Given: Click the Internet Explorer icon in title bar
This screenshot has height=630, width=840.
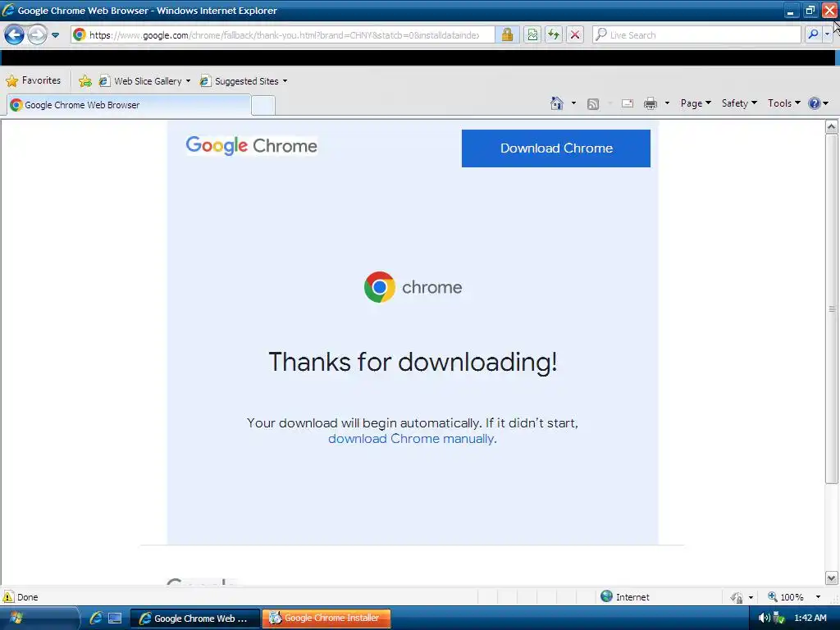Looking at the screenshot, I should [8, 10].
